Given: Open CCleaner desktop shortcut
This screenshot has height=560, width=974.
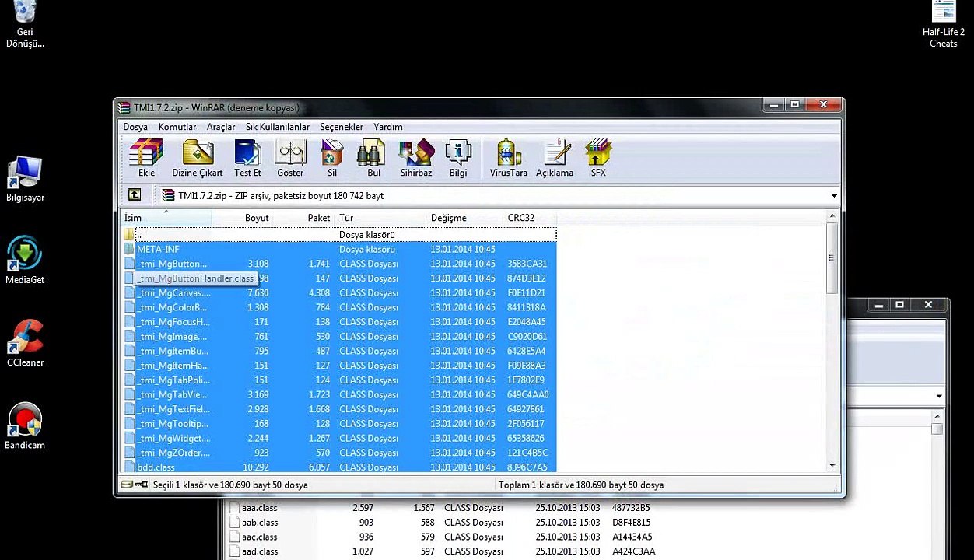Looking at the screenshot, I should click(x=25, y=343).
